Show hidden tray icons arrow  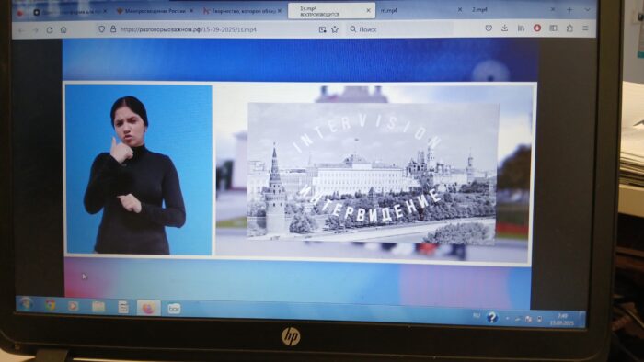coord(507,318)
